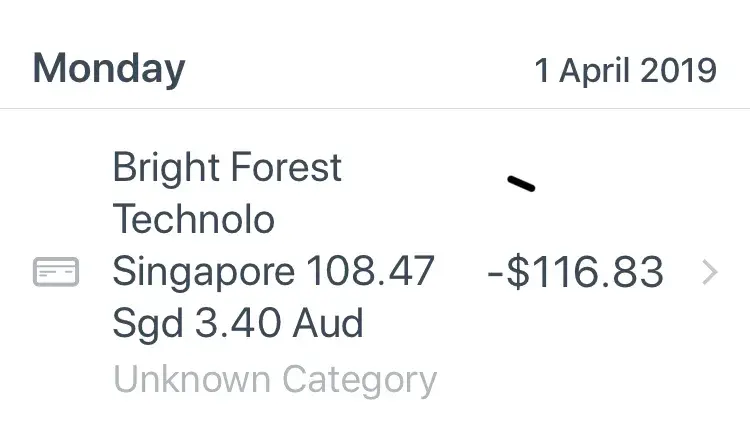Tap the dollar sign of the amount
The width and height of the screenshot is (750, 445).
[518, 272]
